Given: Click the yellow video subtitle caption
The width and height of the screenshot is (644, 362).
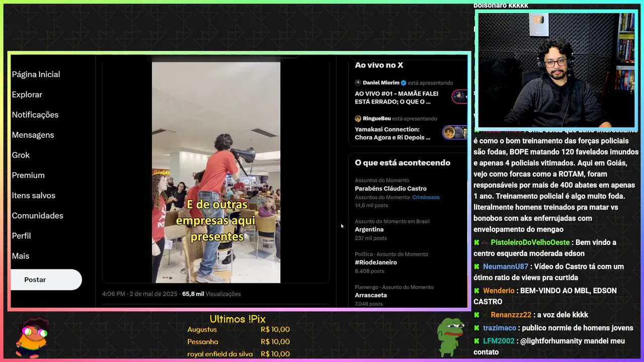Looking at the screenshot, I should click(217, 220).
